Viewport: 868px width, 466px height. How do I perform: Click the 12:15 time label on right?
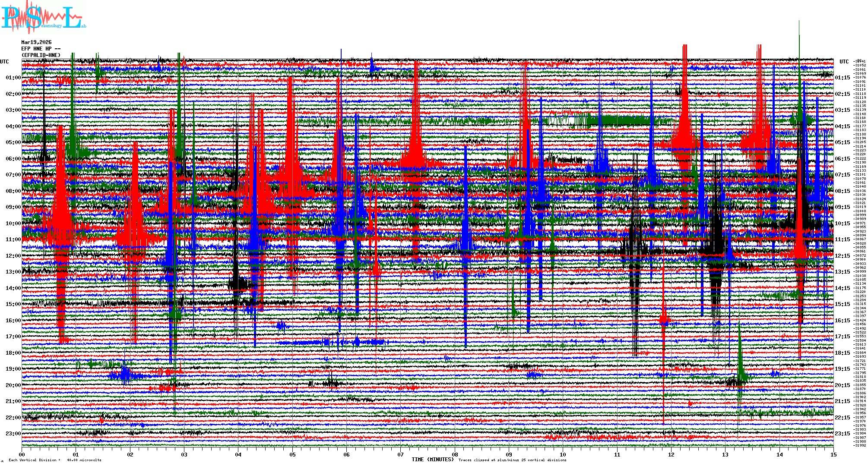842,256
